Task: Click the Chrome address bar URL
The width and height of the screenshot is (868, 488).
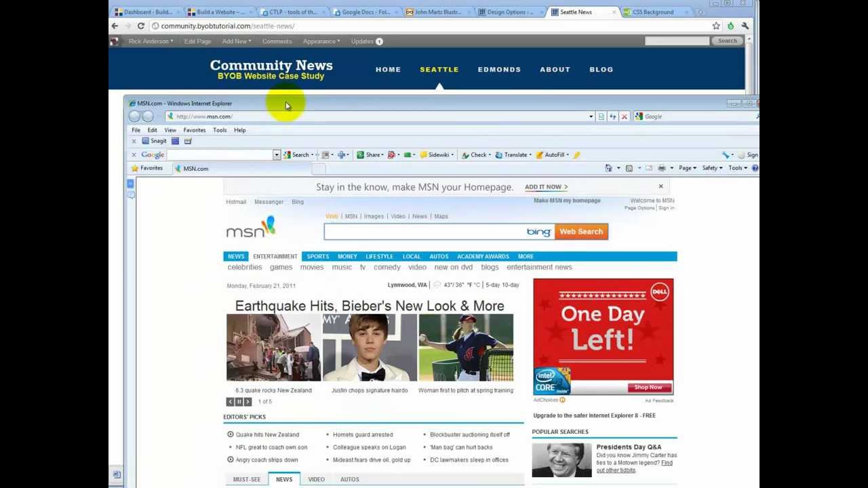Action: pyautogui.click(x=227, y=26)
